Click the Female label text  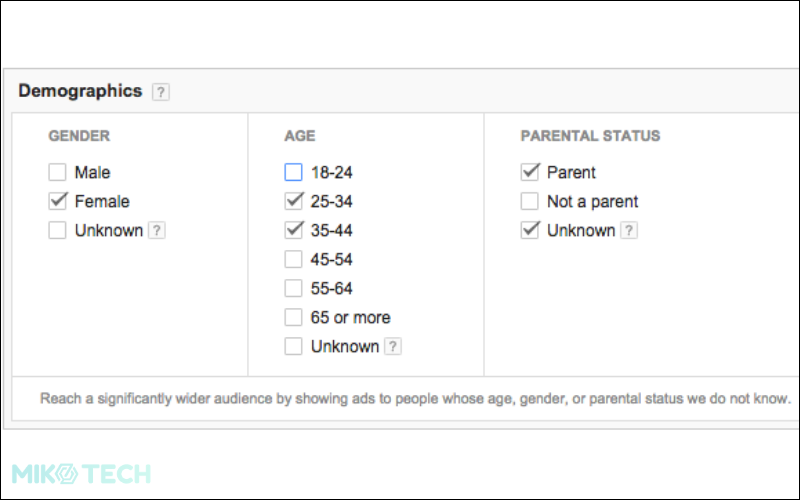point(102,202)
